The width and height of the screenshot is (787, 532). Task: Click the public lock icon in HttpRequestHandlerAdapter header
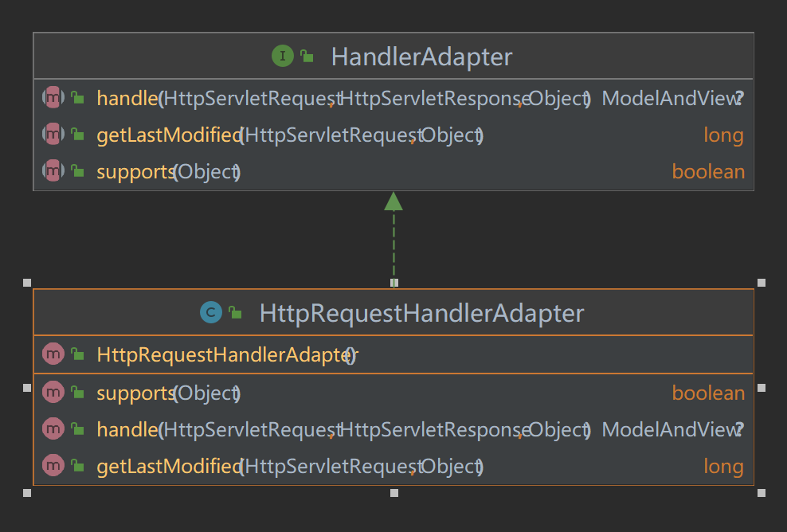click(235, 313)
